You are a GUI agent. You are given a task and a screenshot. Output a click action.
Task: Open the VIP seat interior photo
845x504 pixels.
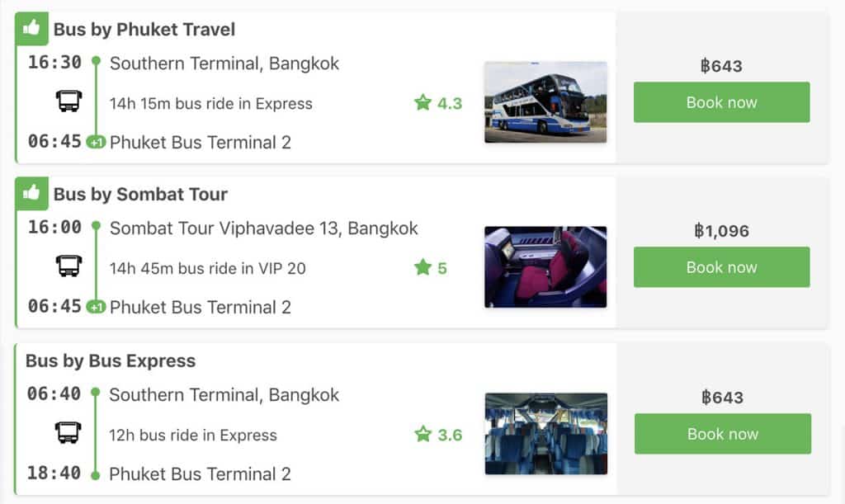click(x=545, y=267)
